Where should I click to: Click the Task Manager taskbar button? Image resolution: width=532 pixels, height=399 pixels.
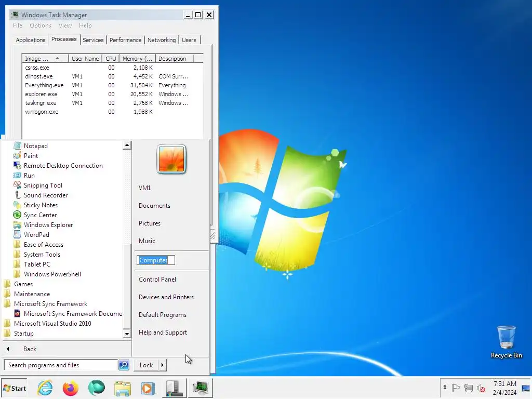201,388
